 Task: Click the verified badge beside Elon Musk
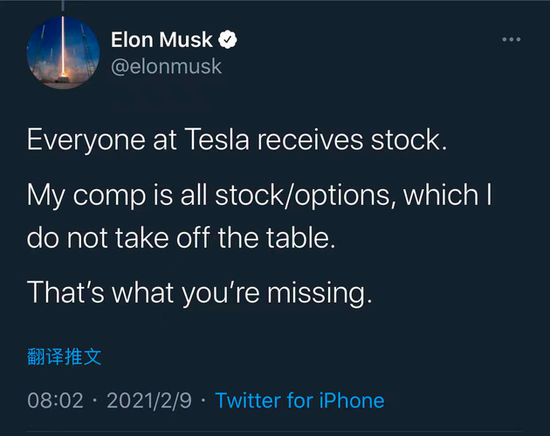pos(228,40)
